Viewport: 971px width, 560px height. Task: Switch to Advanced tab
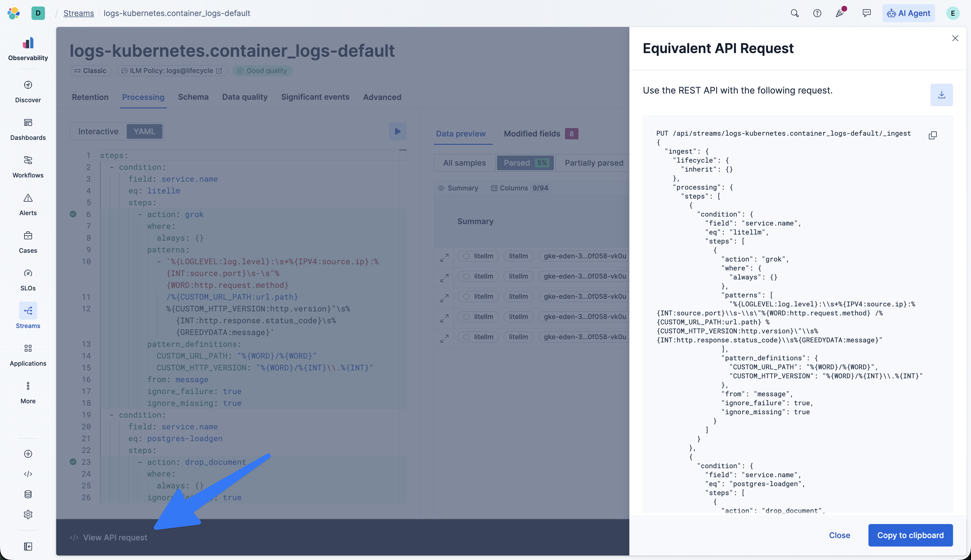tap(382, 97)
